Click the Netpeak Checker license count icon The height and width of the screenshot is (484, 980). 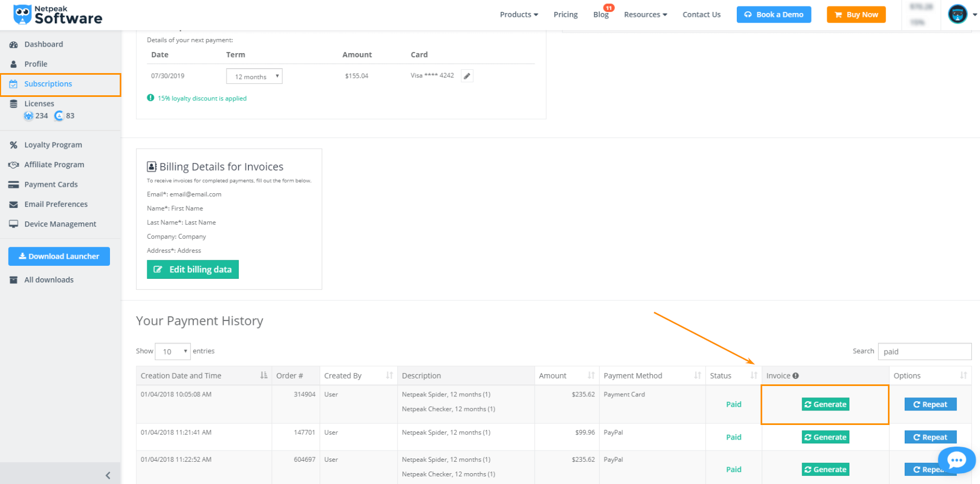tap(59, 116)
